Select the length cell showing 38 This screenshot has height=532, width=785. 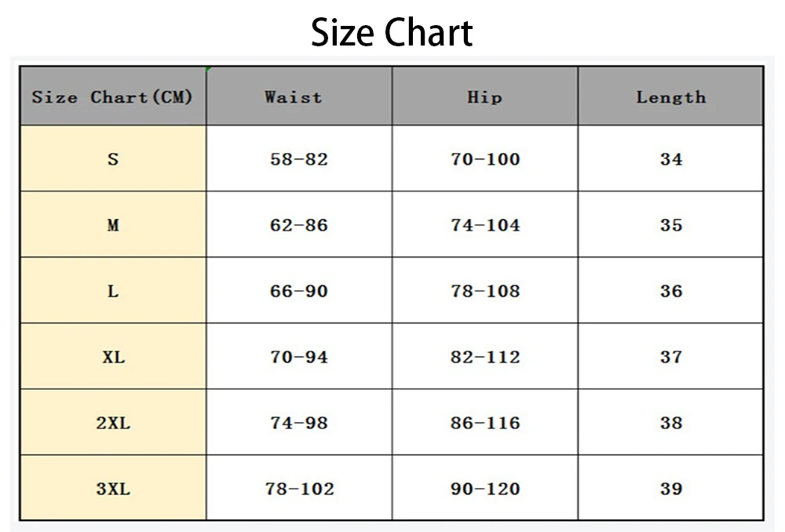tap(670, 422)
